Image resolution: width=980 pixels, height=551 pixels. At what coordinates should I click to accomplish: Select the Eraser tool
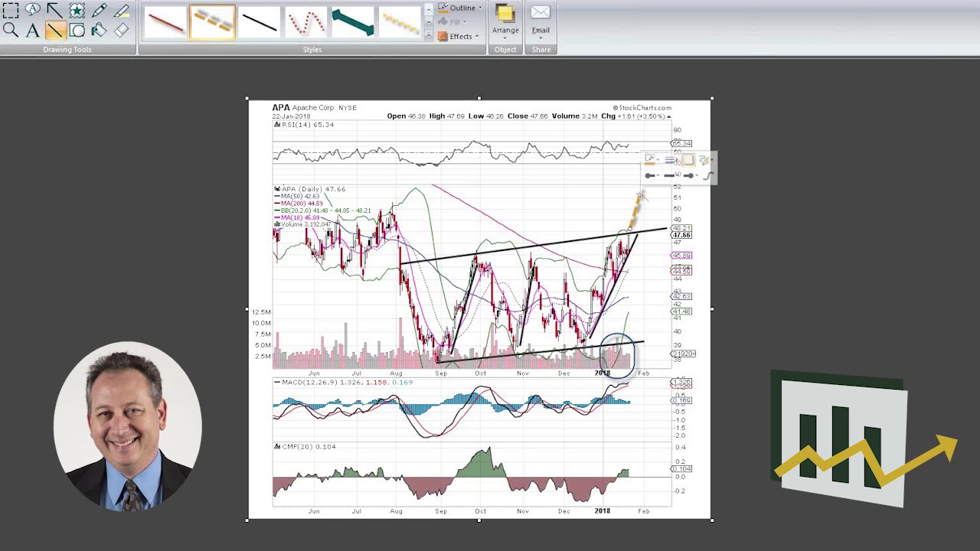pos(121,31)
